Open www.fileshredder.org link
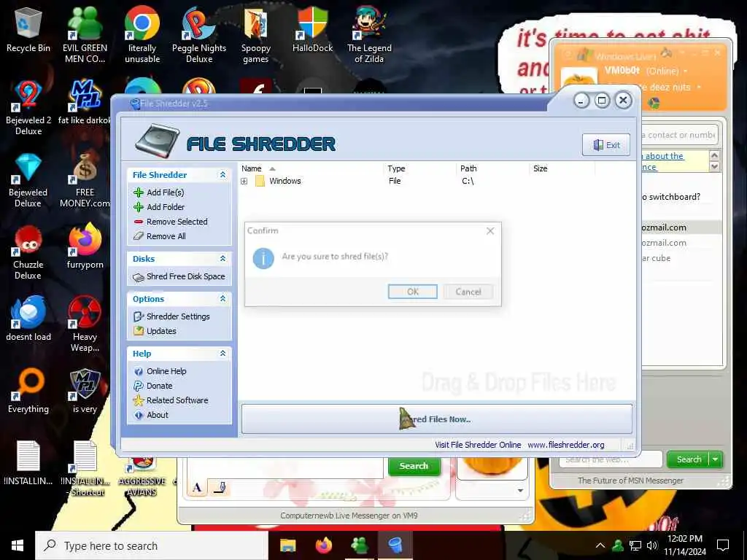 point(566,445)
